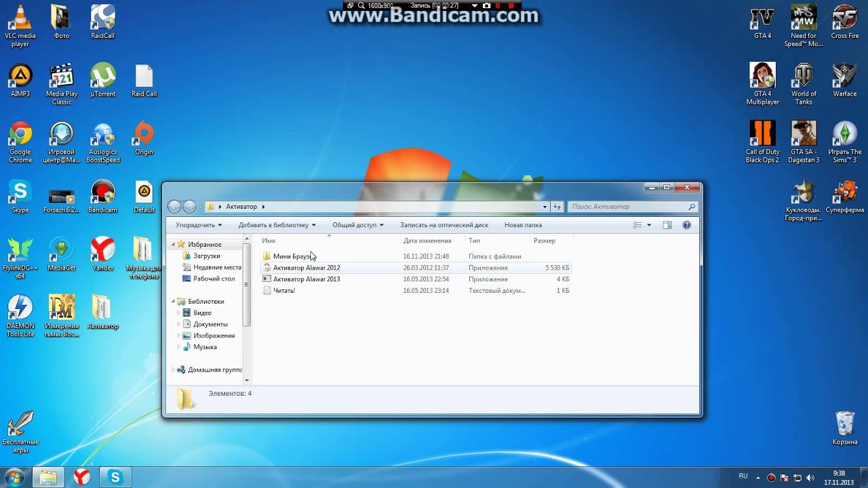Open Skype desktop shortcut
This screenshot has width=868, height=488.
(x=20, y=197)
